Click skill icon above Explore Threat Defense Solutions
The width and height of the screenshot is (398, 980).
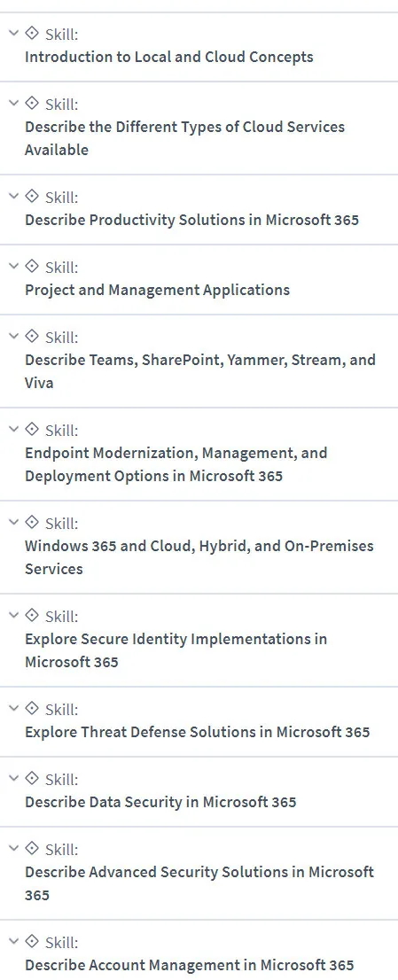(x=32, y=708)
